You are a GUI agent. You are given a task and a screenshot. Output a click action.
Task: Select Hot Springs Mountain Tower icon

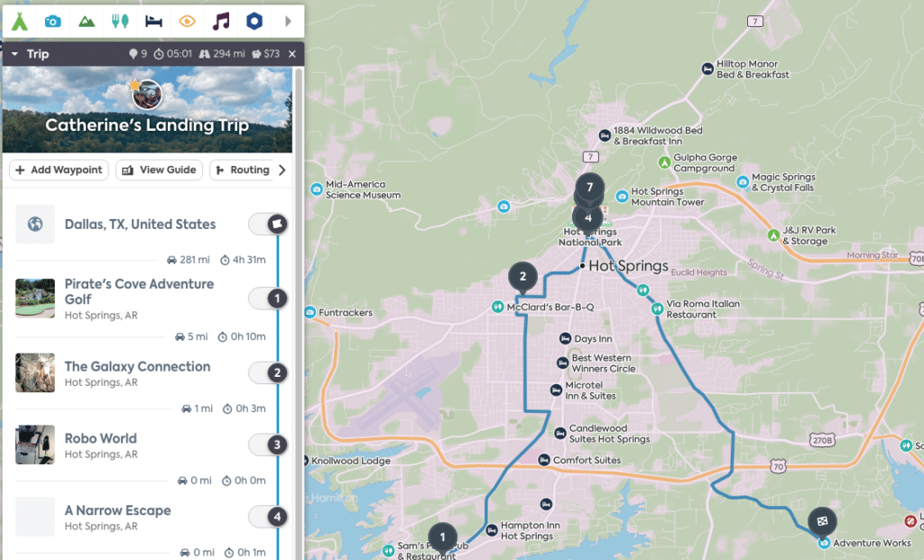pyautogui.click(x=622, y=196)
